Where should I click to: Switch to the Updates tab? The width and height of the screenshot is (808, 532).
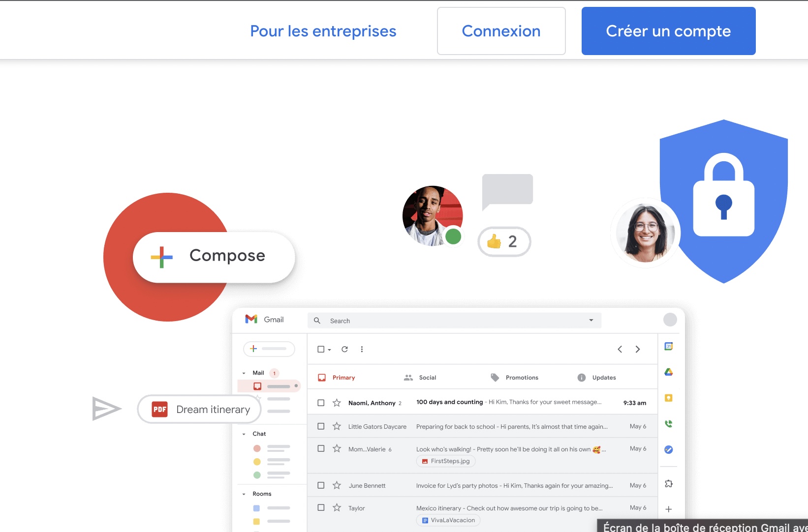596,378
